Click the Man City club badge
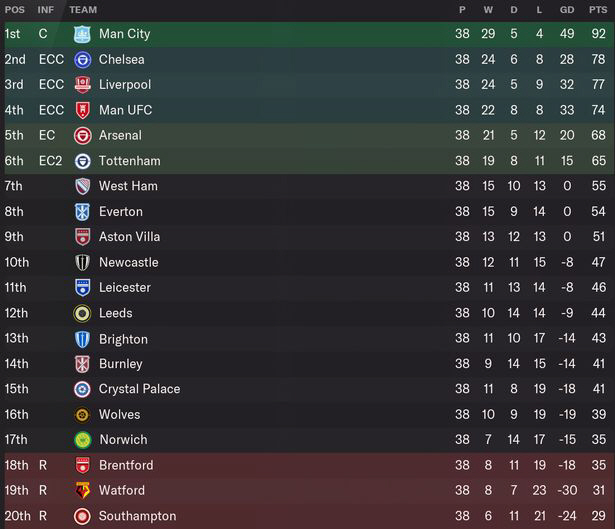The image size is (615, 529). (82, 34)
